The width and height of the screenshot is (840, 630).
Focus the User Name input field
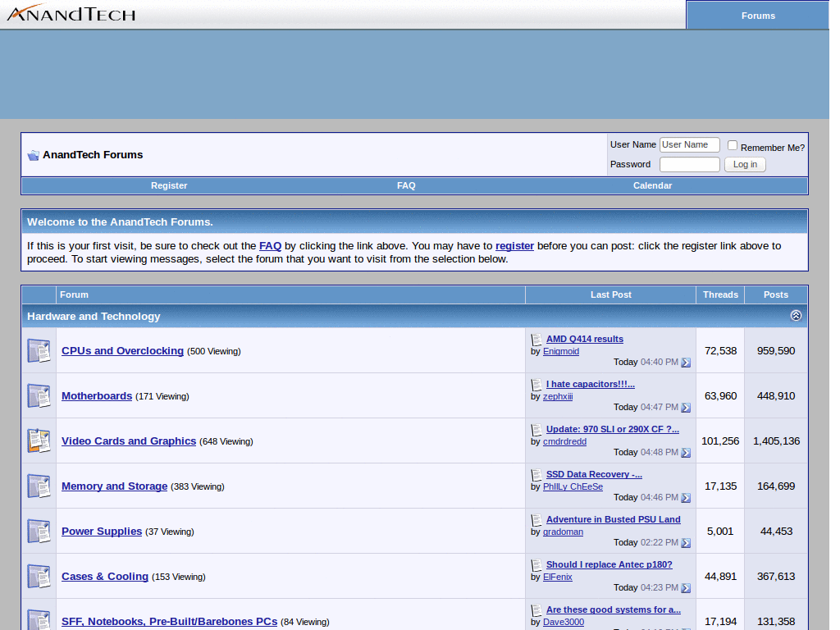click(689, 144)
